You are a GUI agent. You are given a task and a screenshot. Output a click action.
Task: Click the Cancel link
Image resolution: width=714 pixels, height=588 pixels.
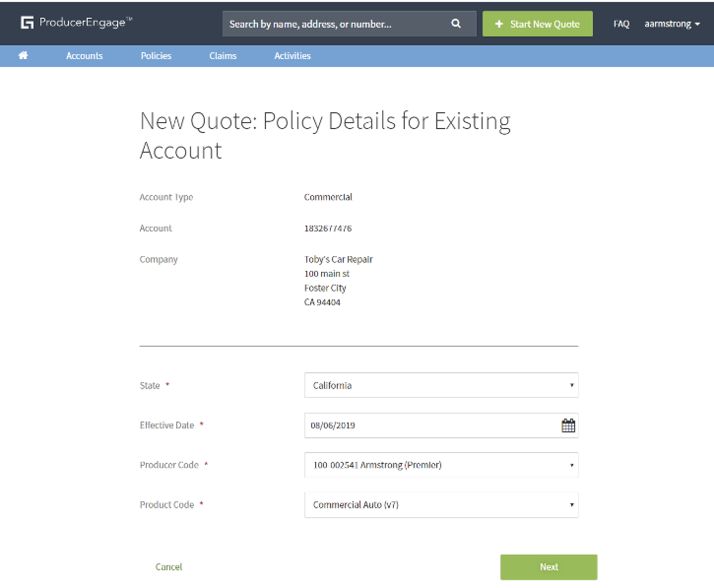[169, 567]
